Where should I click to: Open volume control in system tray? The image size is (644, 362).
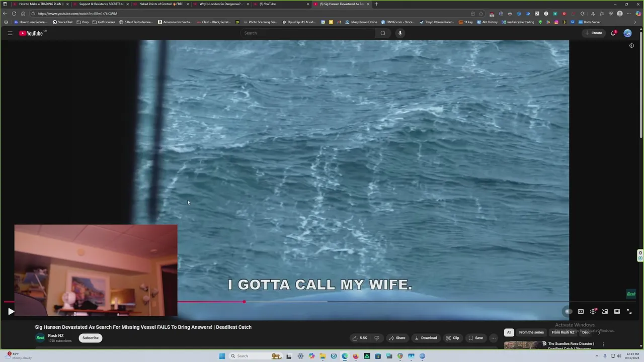(x=618, y=356)
